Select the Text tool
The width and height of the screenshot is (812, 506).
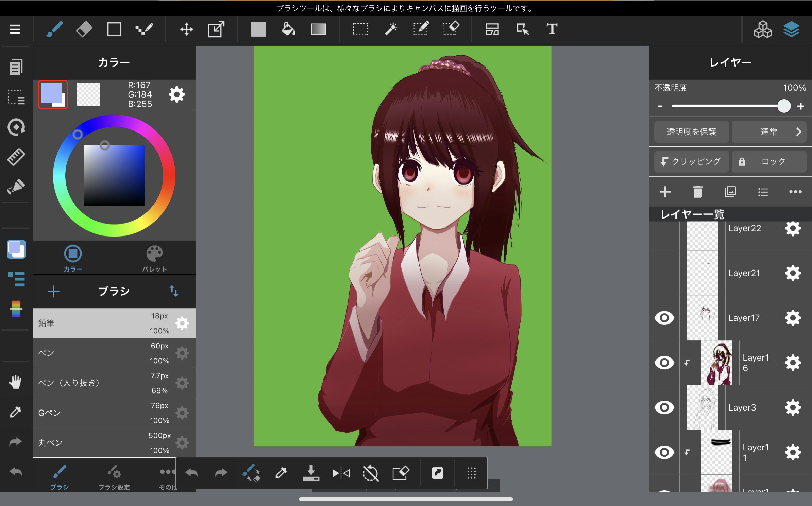coord(552,29)
